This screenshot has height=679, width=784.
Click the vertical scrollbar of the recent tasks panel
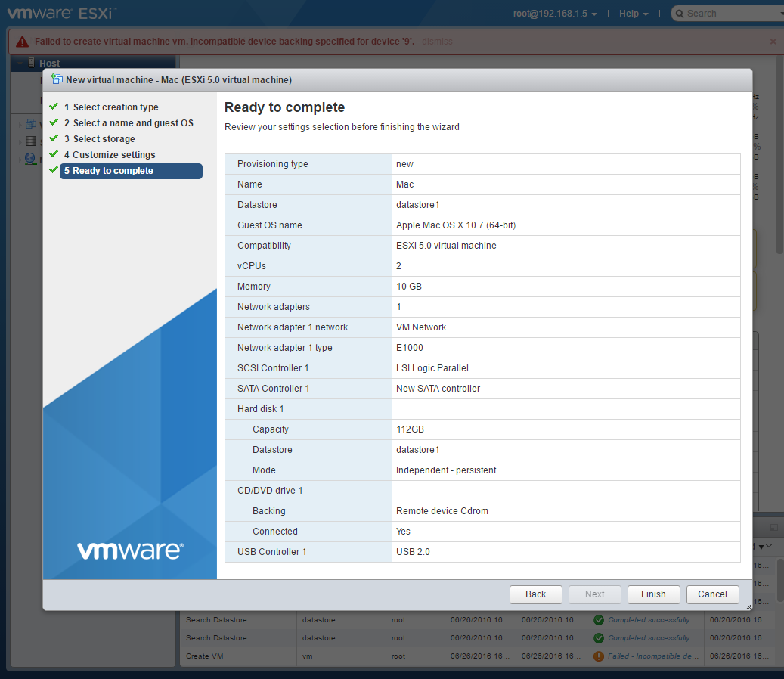click(x=780, y=580)
